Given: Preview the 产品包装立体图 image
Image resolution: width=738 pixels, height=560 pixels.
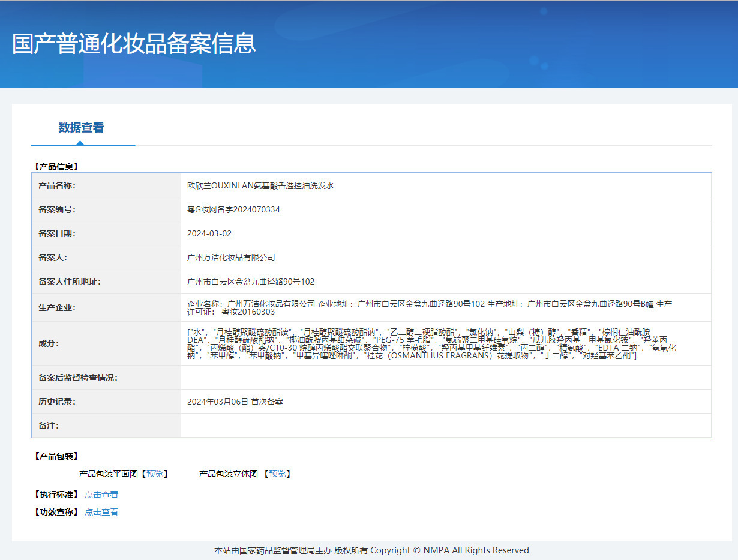Looking at the screenshot, I should coord(277,474).
